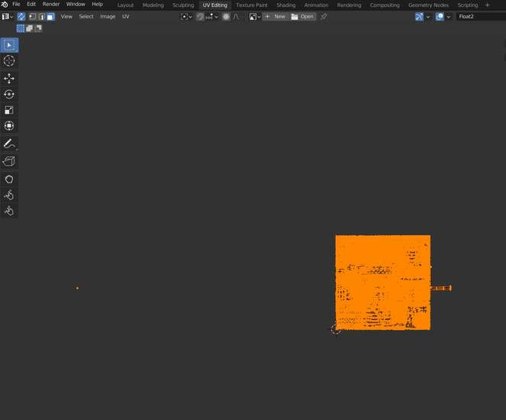Choose Subtract Selection mode
506x420 pixels.
[x=38, y=28]
